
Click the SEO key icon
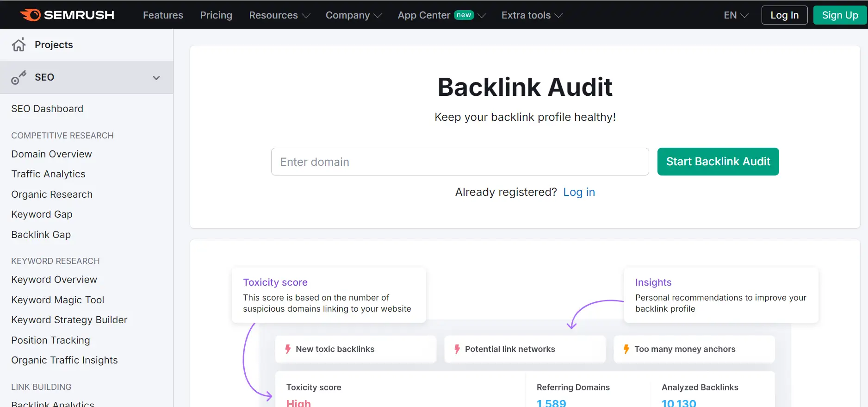(19, 77)
